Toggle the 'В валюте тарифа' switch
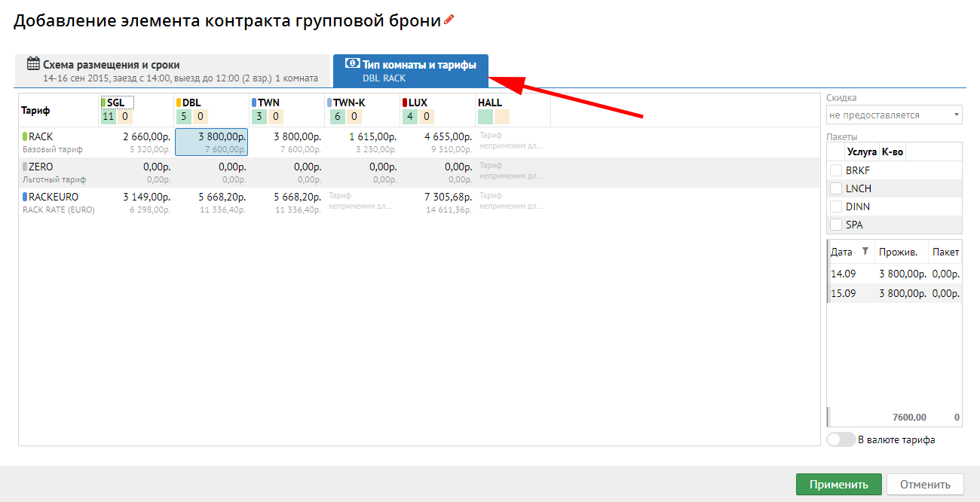This screenshot has height=502, width=980. (841, 439)
